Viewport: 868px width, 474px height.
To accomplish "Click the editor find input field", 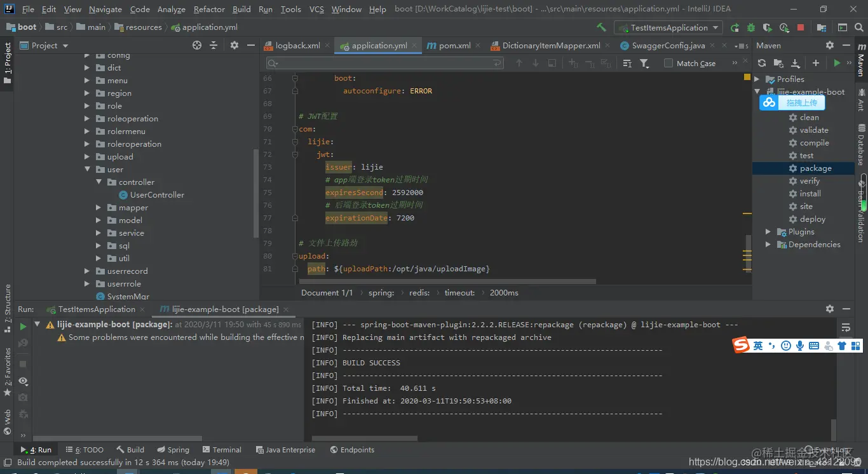I will (386, 63).
